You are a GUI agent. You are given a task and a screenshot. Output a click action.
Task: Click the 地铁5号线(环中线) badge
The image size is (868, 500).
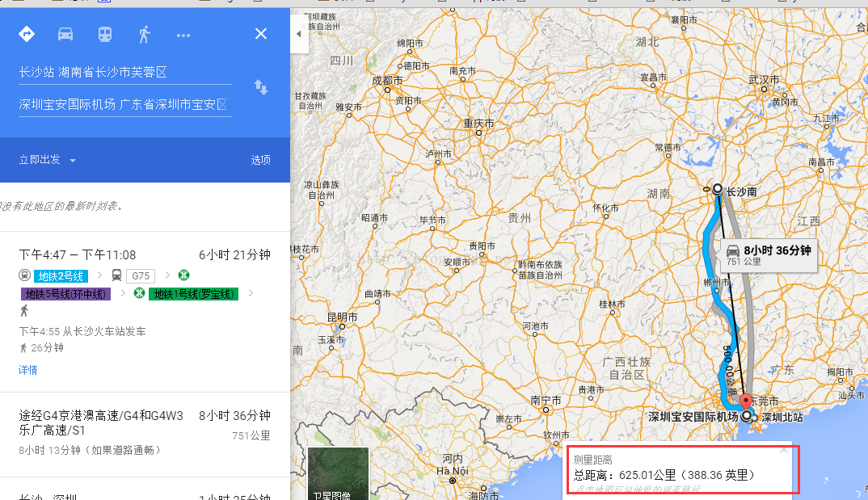[66, 294]
